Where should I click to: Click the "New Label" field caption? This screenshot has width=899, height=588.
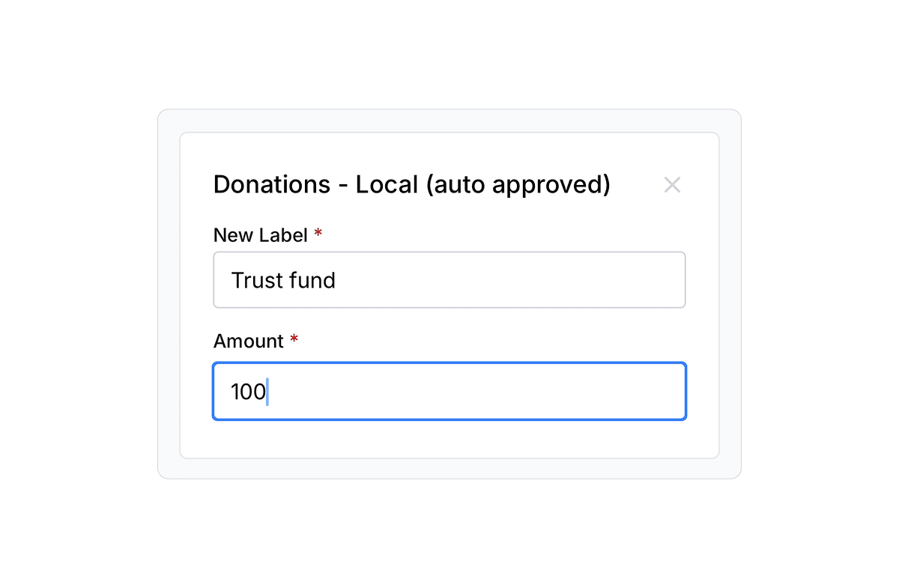(260, 235)
